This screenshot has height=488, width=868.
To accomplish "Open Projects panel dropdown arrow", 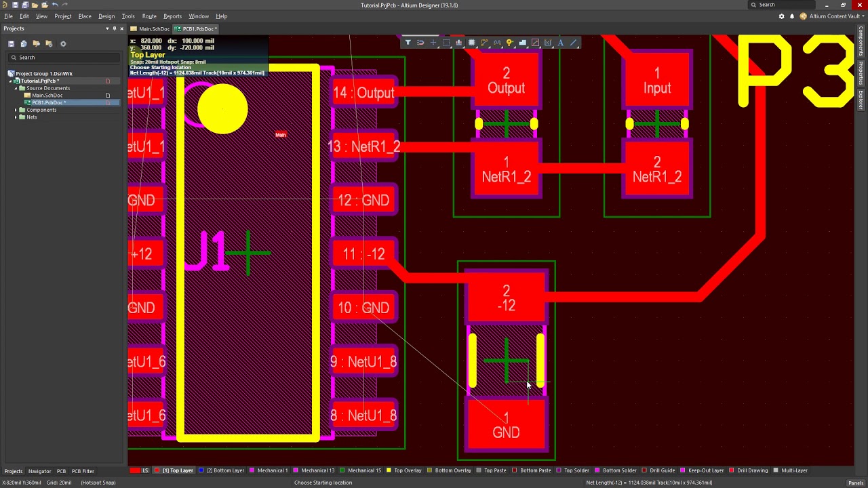I will click(x=106, y=28).
